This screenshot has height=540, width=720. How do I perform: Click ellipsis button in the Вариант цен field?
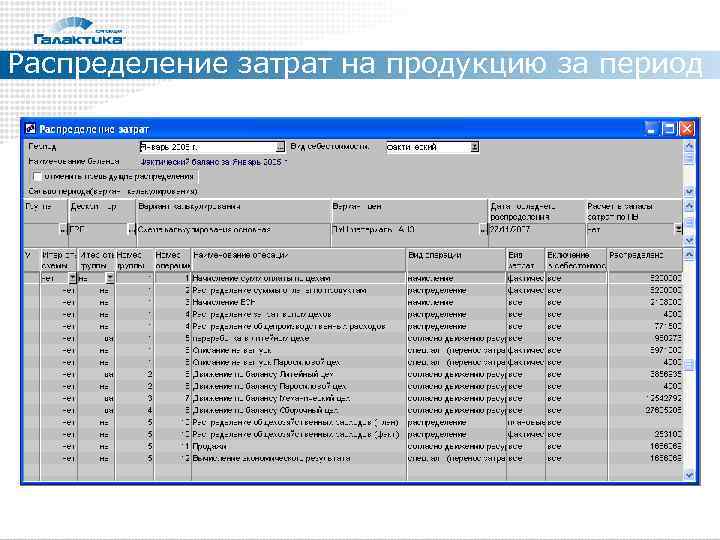click(x=483, y=229)
